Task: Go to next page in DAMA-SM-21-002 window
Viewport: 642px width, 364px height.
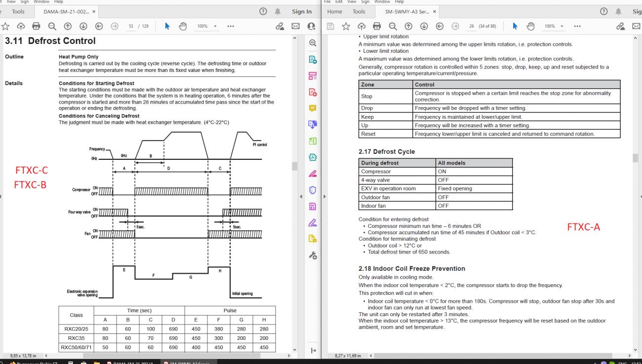Action: (x=83, y=26)
